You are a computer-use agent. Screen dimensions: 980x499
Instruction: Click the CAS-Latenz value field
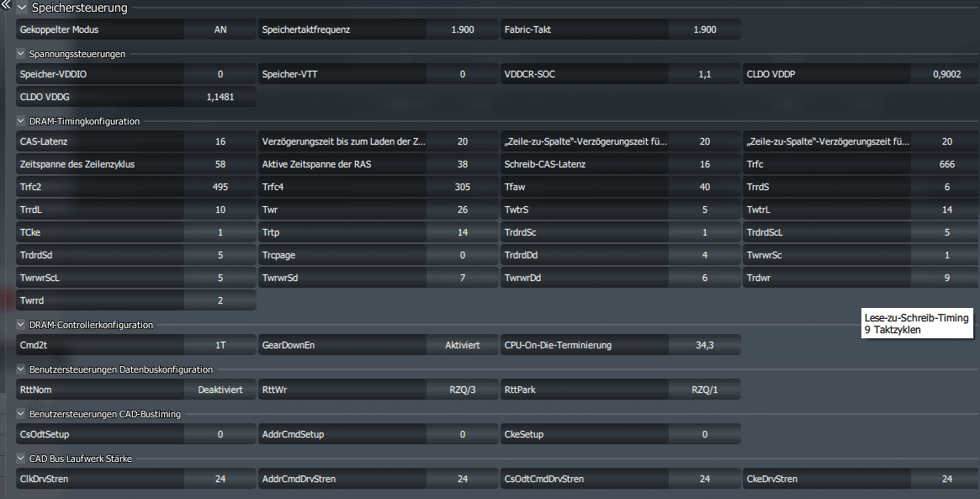click(x=220, y=141)
